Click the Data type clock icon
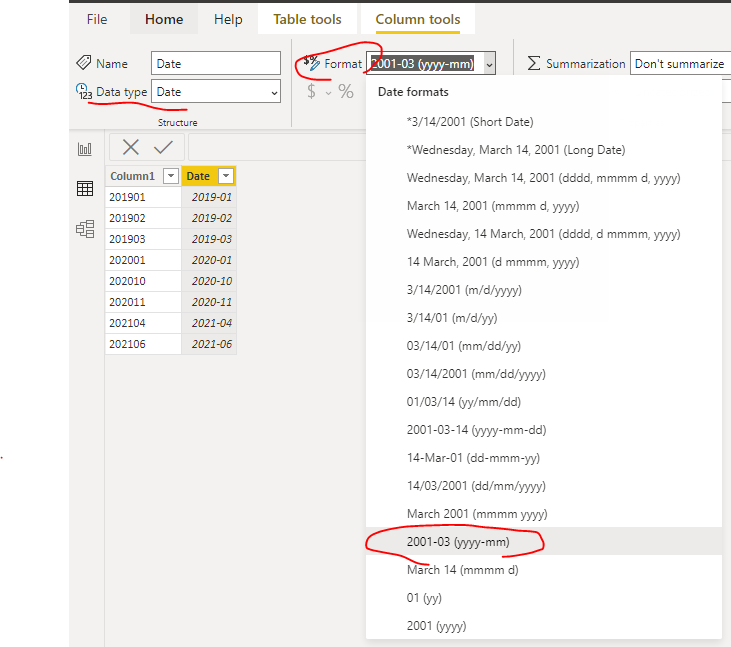The width and height of the screenshot is (731, 647). 84,91
